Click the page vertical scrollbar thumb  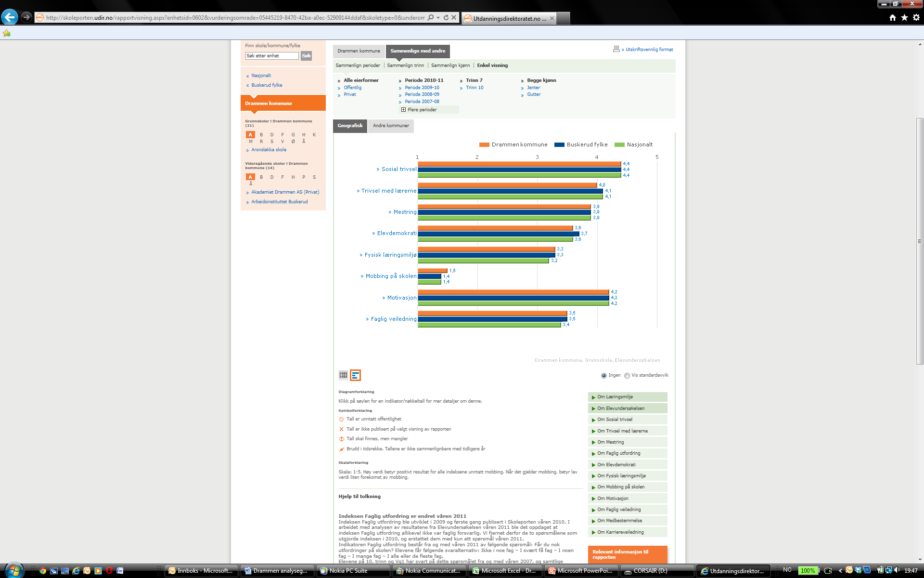pyautogui.click(x=920, y=241)
